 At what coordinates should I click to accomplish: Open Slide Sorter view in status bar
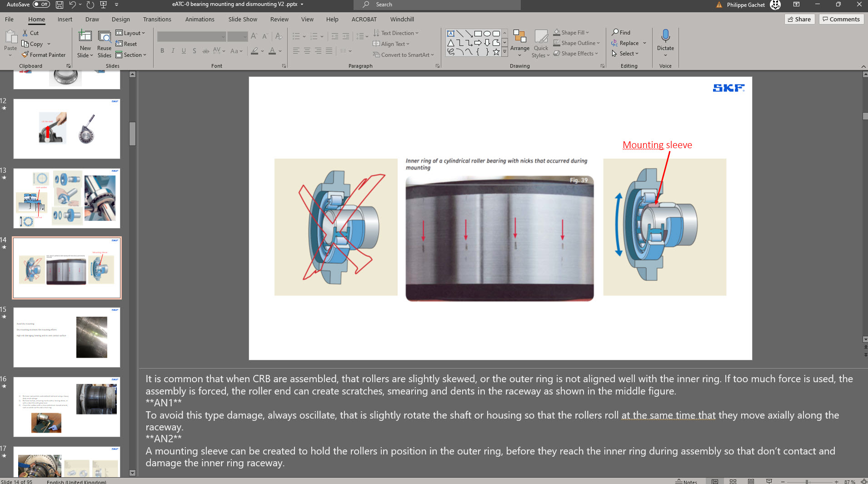[733, 481]
